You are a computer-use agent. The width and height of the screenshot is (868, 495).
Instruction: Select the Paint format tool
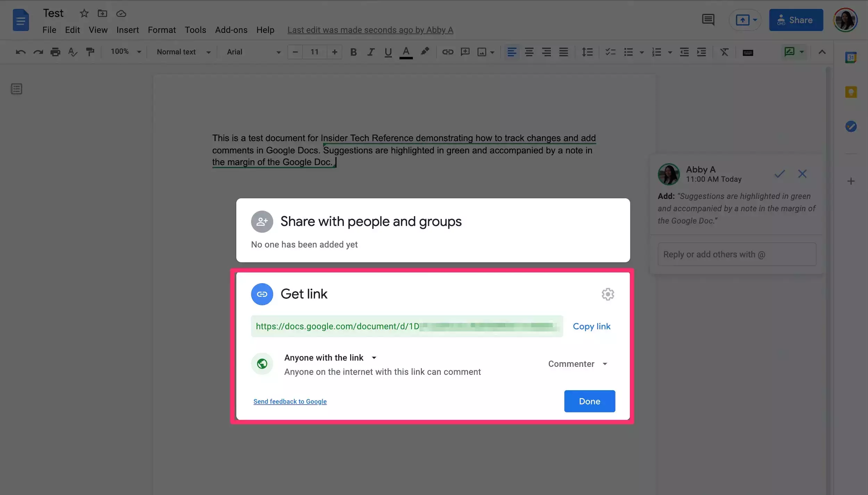(x=90, y=52)
